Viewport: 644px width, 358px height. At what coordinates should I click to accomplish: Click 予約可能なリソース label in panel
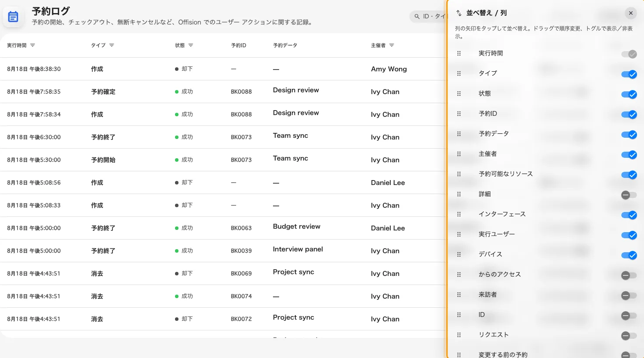(x=506, y=174)
